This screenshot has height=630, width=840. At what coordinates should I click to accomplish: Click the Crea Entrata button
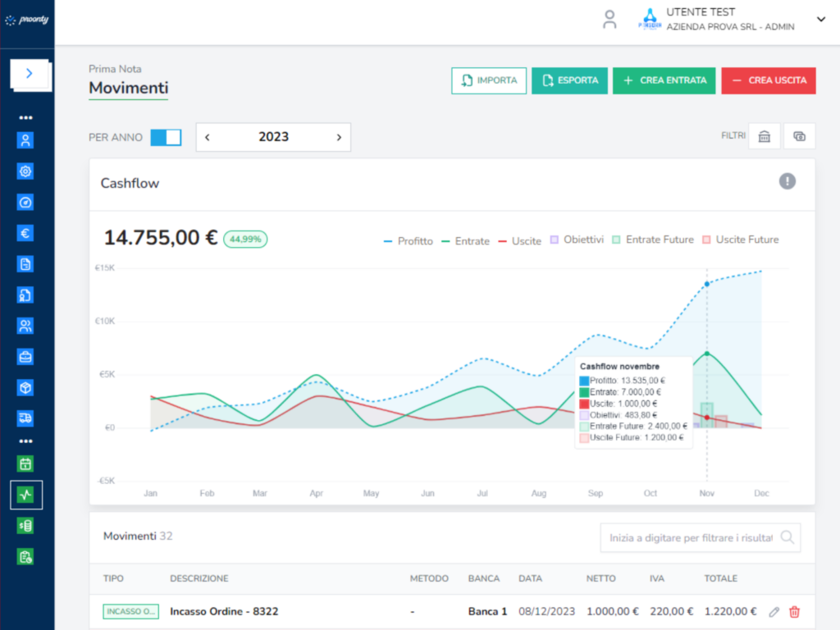pyautogui.click(x=664, y=80)
